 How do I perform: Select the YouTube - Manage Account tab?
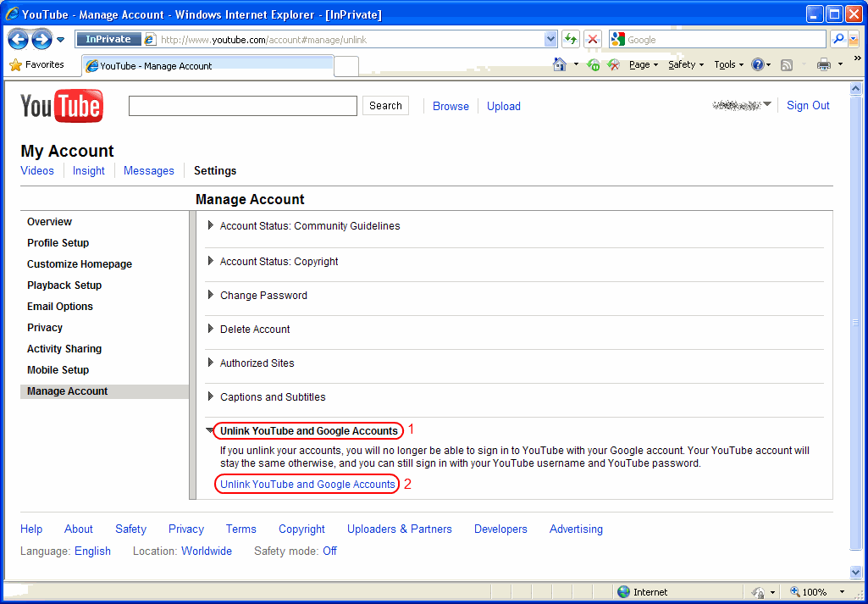tap(207, 66)
